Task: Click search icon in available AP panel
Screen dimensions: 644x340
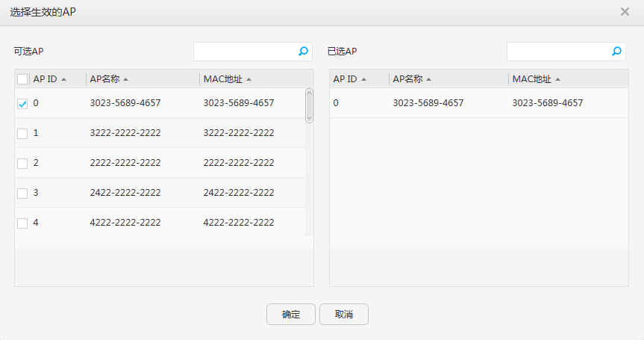Action: click(x=303, y=52)
